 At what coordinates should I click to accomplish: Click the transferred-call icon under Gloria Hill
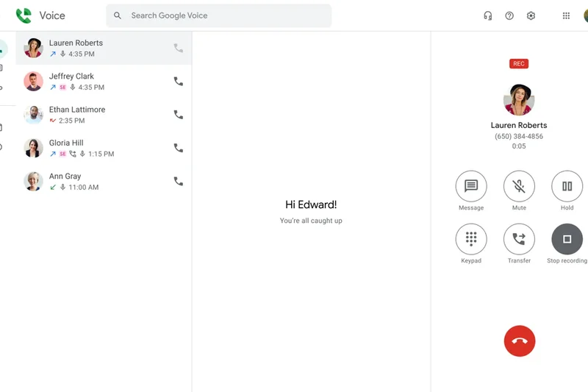(x=73, y=154)
